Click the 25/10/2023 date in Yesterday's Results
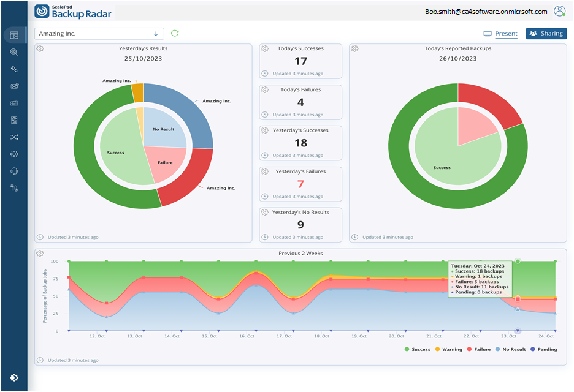 click(143, 59)
